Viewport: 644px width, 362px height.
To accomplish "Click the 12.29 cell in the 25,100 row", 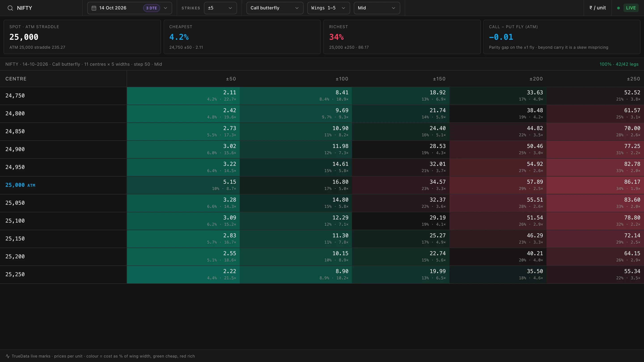I will click(296, 221).
